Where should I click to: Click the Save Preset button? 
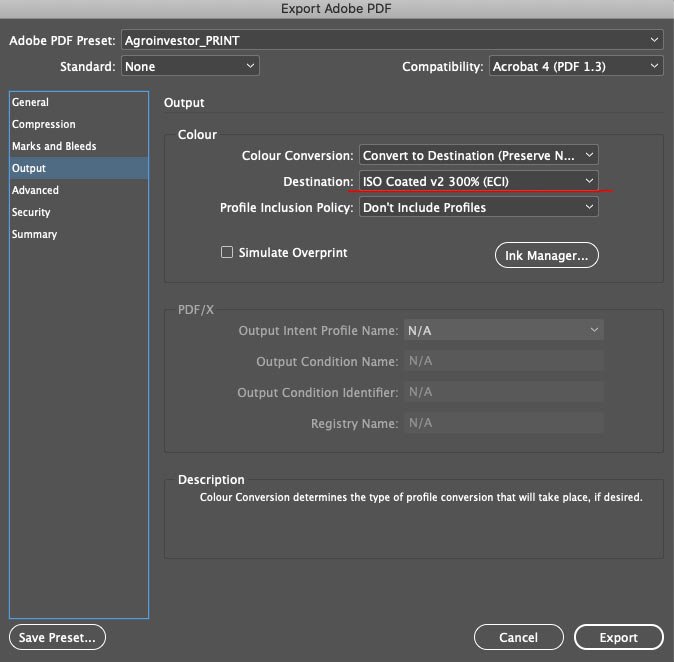point(57,637)
